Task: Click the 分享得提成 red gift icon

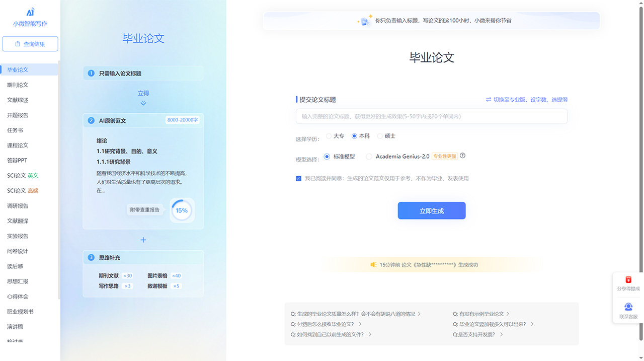Action: pos(628,279)
